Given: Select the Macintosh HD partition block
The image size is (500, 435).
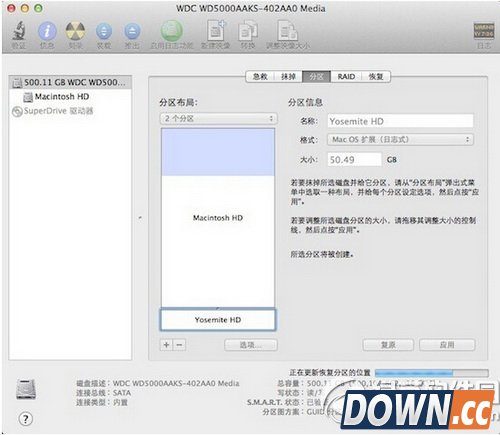Looking at the screenshot, I should click(218, 218).
